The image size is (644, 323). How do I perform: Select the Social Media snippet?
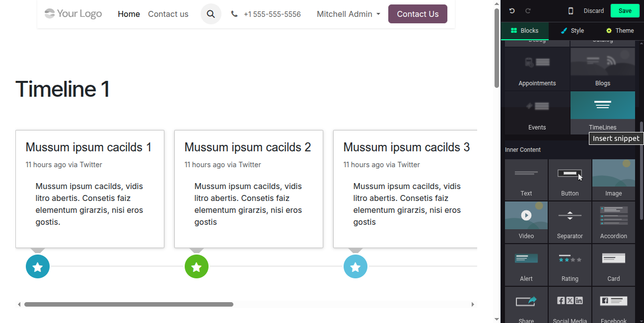point(570,305)
